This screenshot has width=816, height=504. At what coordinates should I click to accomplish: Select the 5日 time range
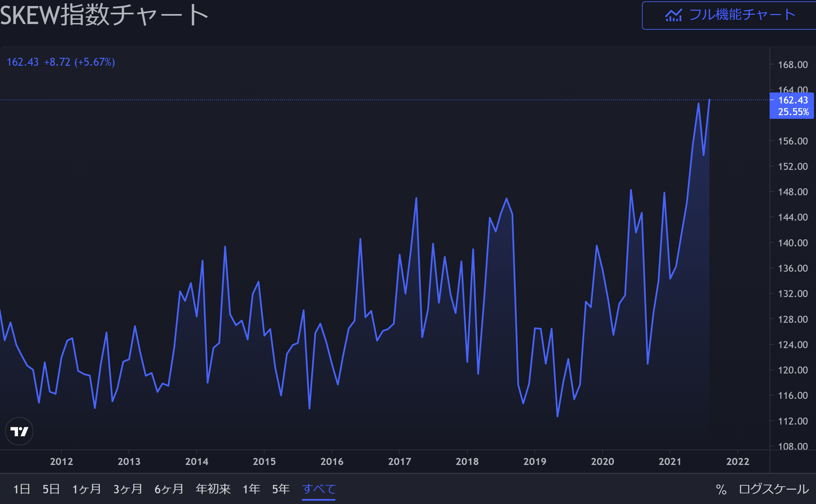point(51,489)
